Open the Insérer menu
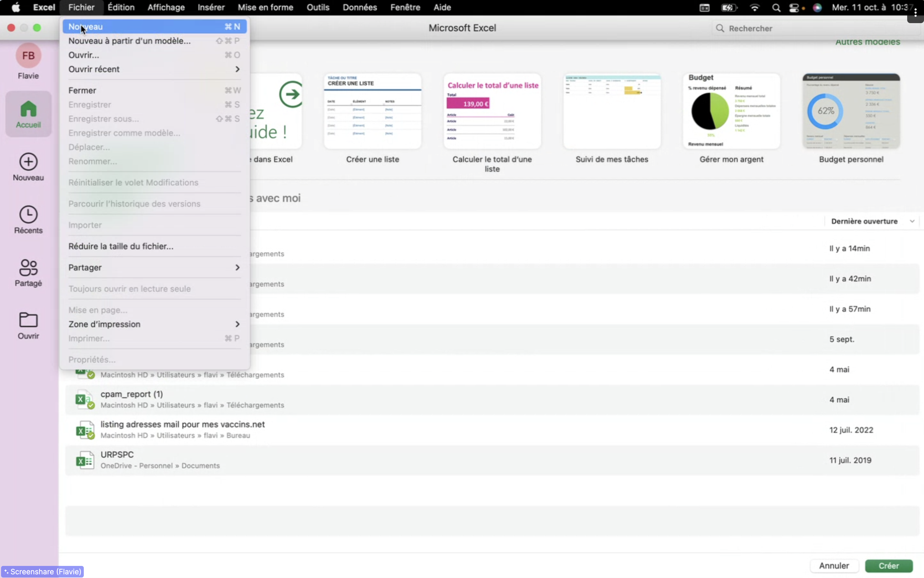Image resolution: width=924 pixels, height=578 pixels. point(211,7)
